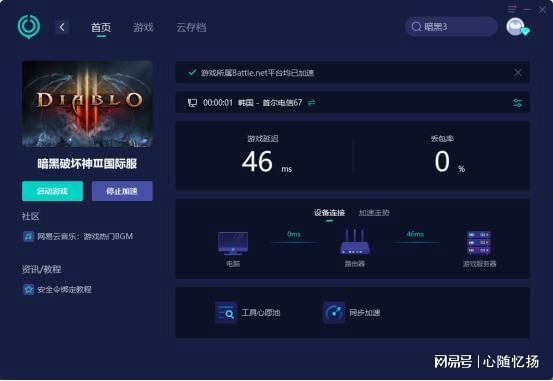Click the 0ms link latency label
Screen dimensions: 553x381
[x=294, y=234]
